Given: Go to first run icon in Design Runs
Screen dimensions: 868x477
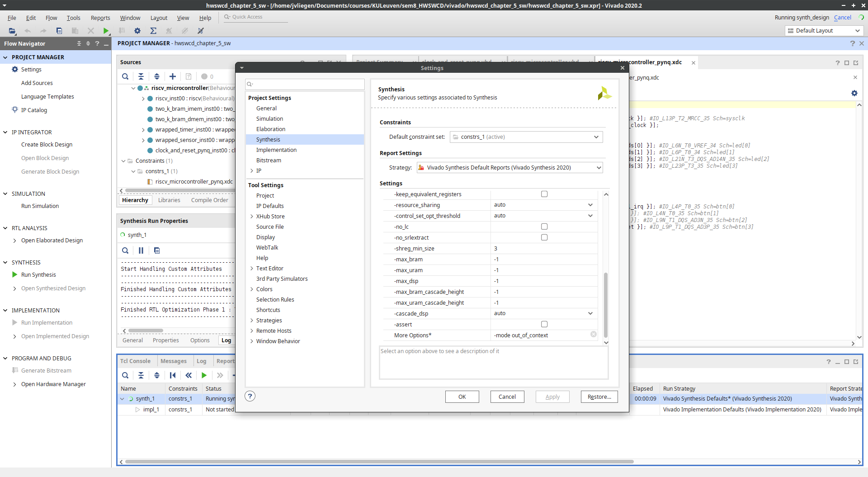Looking at the screenshot, I should tap(173, 375).
